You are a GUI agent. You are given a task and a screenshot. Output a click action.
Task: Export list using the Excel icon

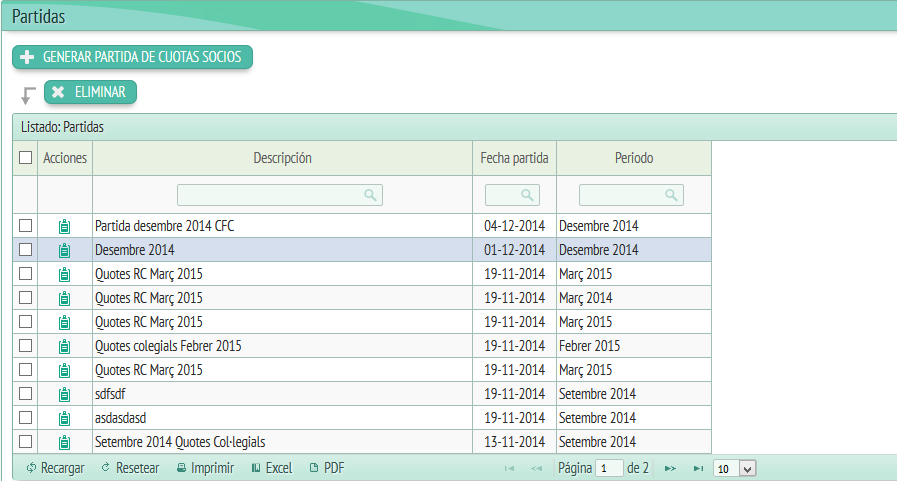click(x=257, y=468)
